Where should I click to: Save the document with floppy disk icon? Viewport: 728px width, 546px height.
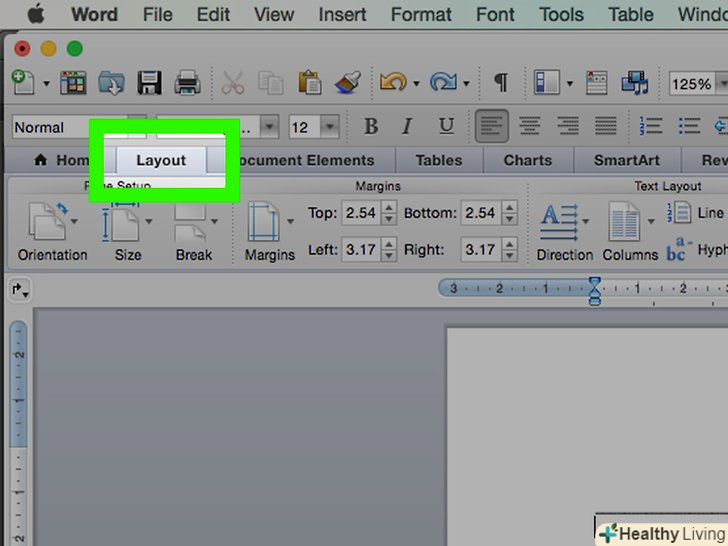click(150, 83)
